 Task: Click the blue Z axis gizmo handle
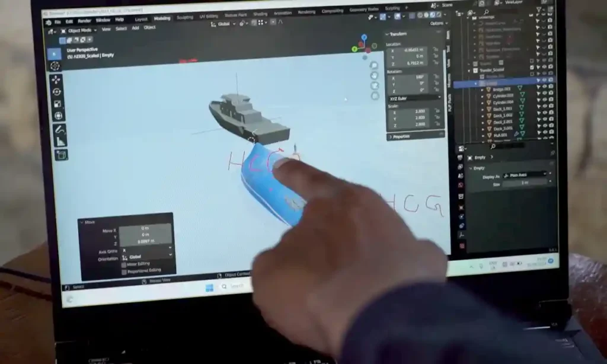pyautogui.click(x=364, y=37)
